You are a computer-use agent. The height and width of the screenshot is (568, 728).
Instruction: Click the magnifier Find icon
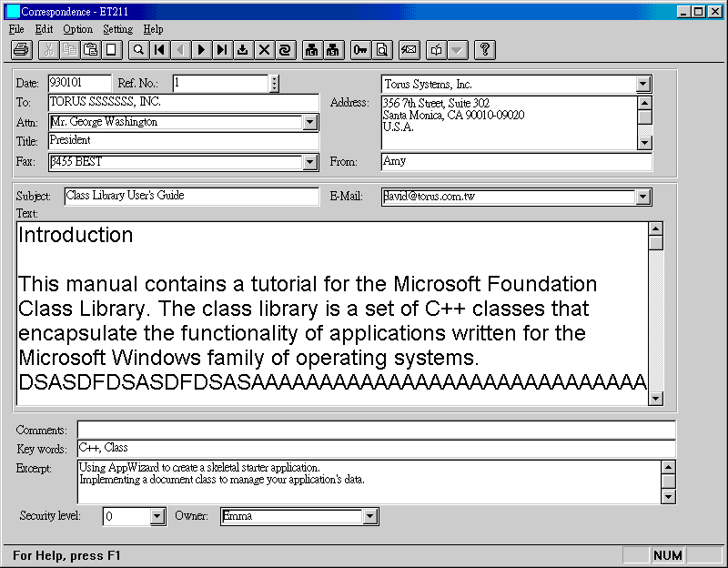(139, 50)
